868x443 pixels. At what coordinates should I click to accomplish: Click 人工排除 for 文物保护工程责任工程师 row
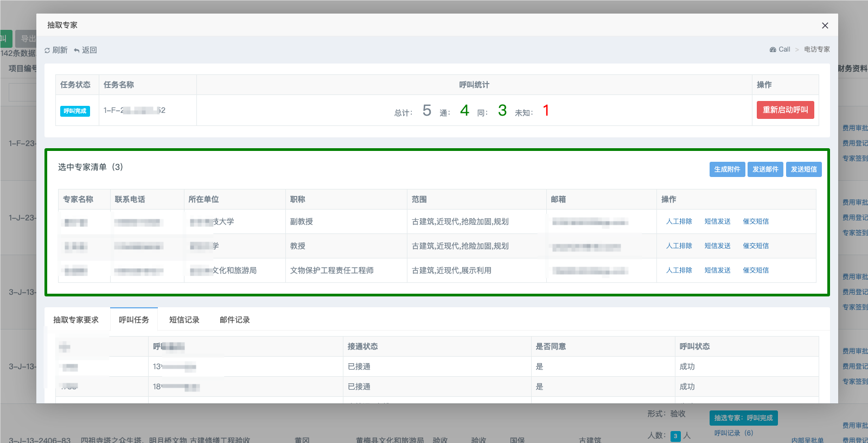[679, 270]
